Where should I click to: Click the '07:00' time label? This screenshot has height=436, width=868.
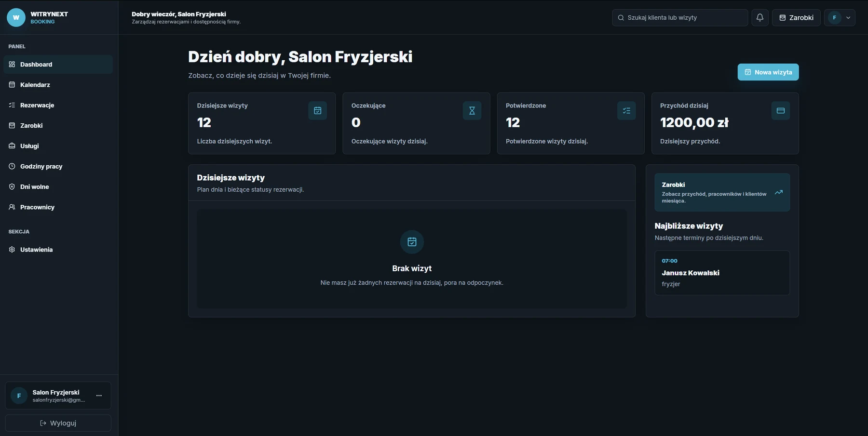click(669, 261)
